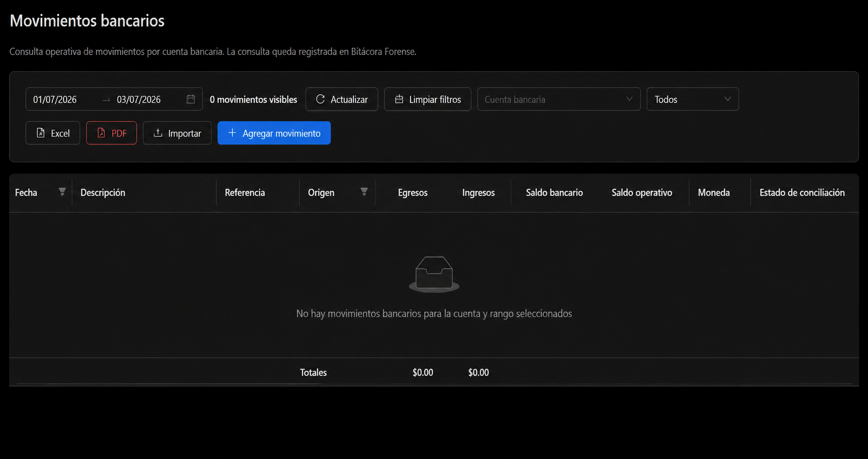Export movements to PDF

point(111,133)
